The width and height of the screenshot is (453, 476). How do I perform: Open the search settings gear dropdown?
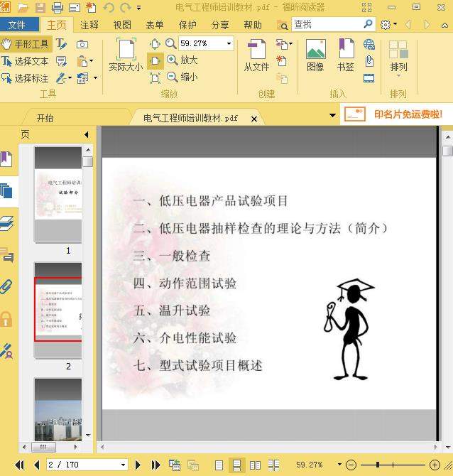click(388, 24)
